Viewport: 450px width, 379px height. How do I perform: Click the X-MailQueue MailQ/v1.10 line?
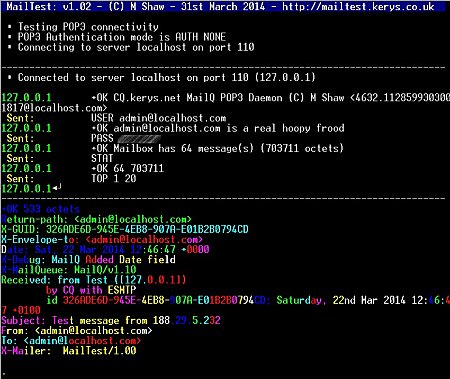coord(69,269)
